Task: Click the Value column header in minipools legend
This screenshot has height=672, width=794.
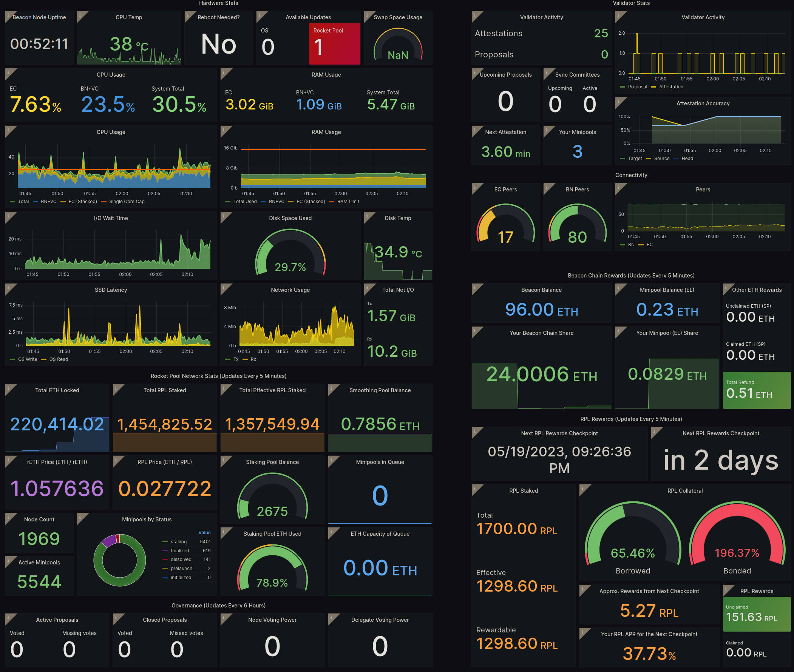Action: pos(204,533)
